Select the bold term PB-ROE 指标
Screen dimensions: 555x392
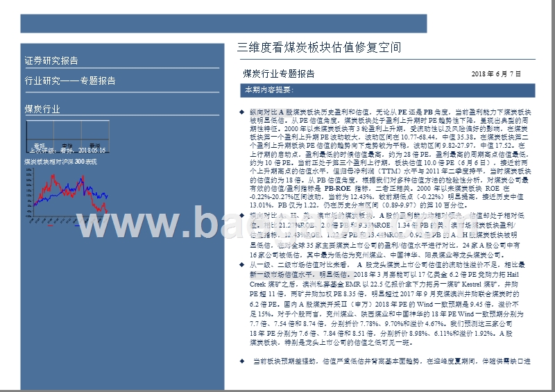click(346, 189)
